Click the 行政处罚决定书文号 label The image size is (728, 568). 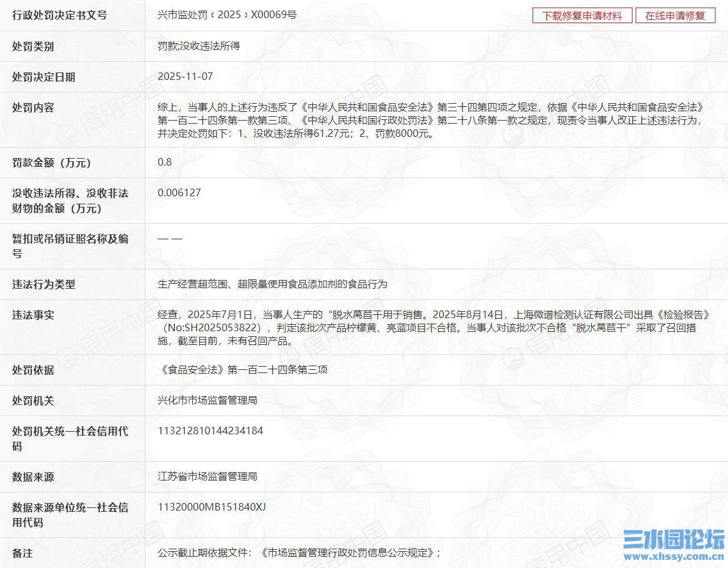(59, 16)
